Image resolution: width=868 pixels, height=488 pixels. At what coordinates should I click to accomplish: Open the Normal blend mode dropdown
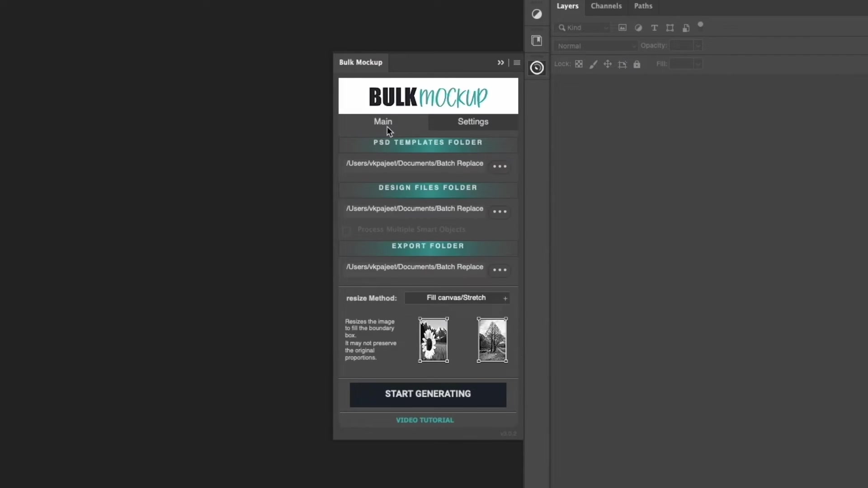click(595, 46)
